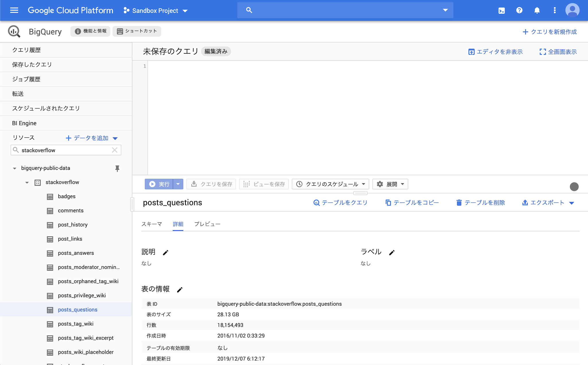Open notifications bell icon
This screenshot has height=365, width=588.
[537, 10]
